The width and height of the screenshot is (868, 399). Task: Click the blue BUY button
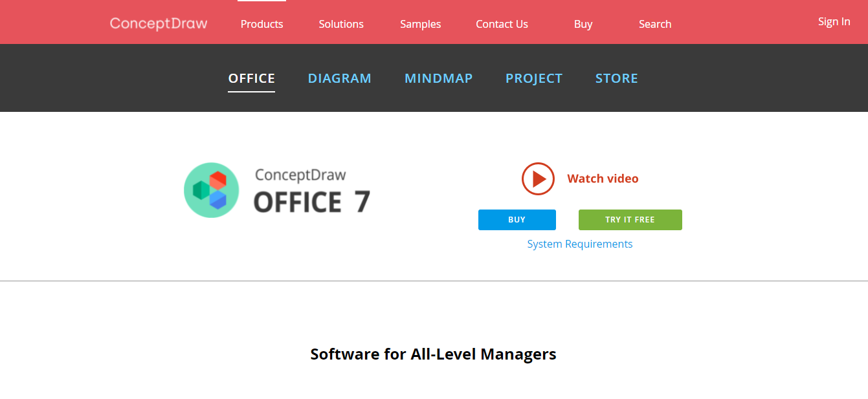(x=517, y=220)
